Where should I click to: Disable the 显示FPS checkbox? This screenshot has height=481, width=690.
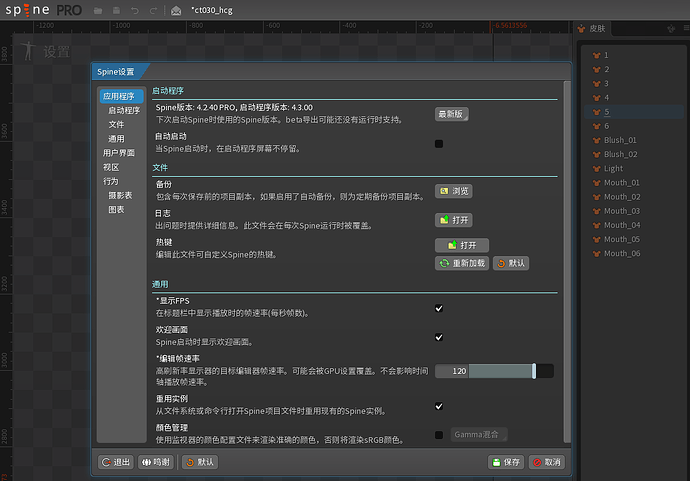439,308
